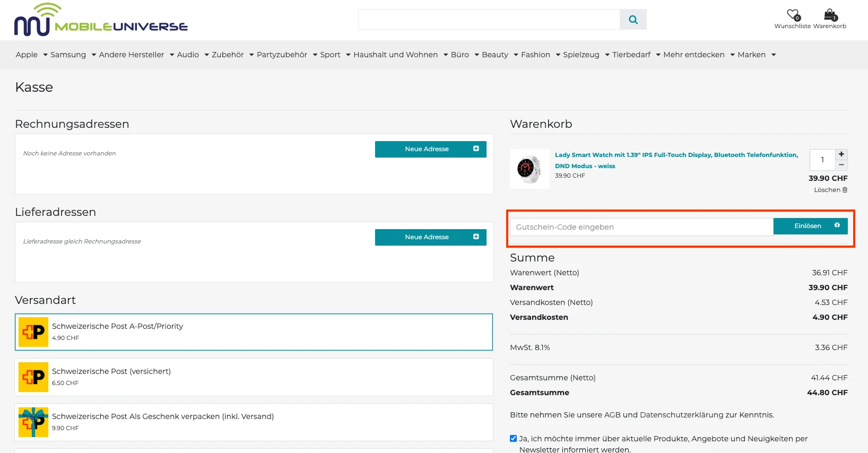This screenshot has height=453, width=868.
Task: Uncheck the newsletter subscription checkbox
Action: [513, 439]
